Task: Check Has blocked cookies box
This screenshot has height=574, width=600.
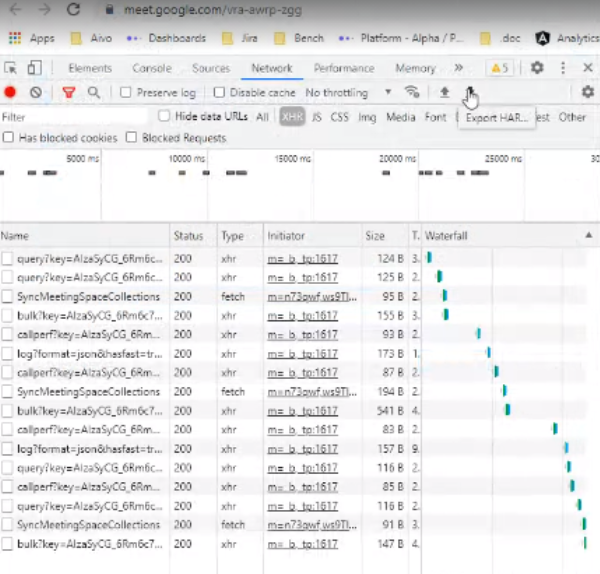Action: 8,137
